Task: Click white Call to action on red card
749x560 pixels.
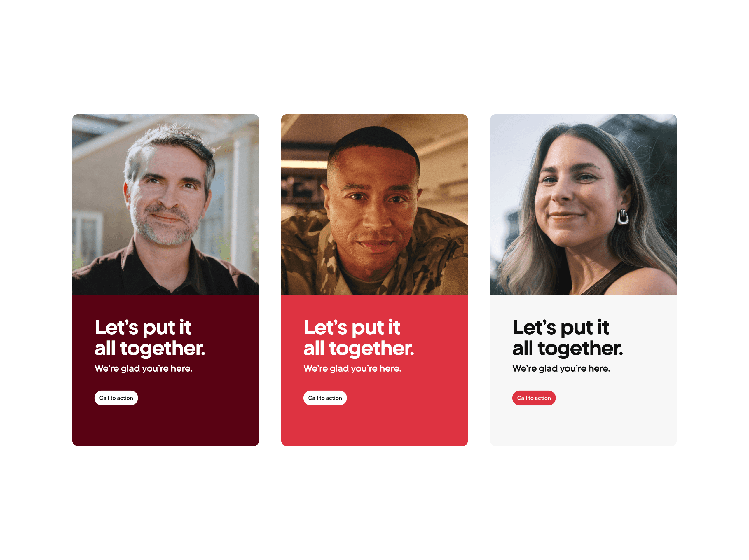Action: pyautogui.click(x=325, y=398)
